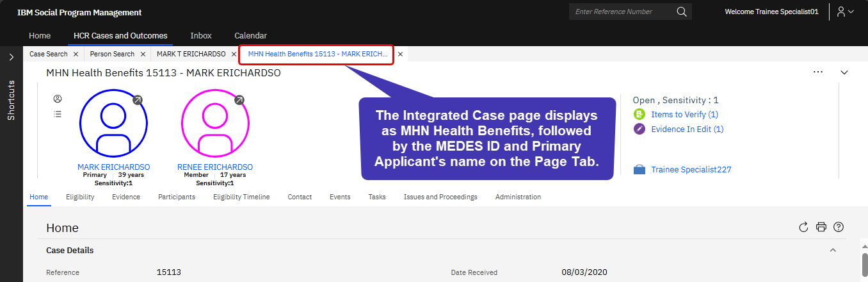Open the Contact sub-tab
This screenshot has height=282, width=868.
300,197
